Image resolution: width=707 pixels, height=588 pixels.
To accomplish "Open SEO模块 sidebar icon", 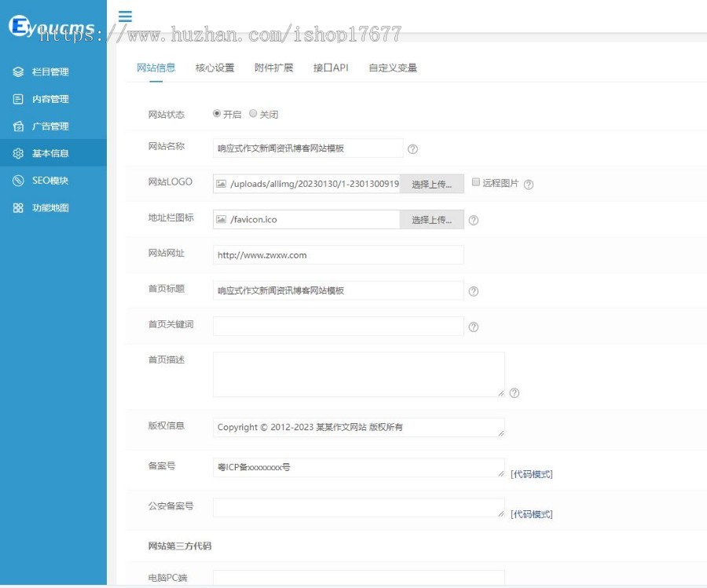I will pyautogui.click(x=18, y=181).
